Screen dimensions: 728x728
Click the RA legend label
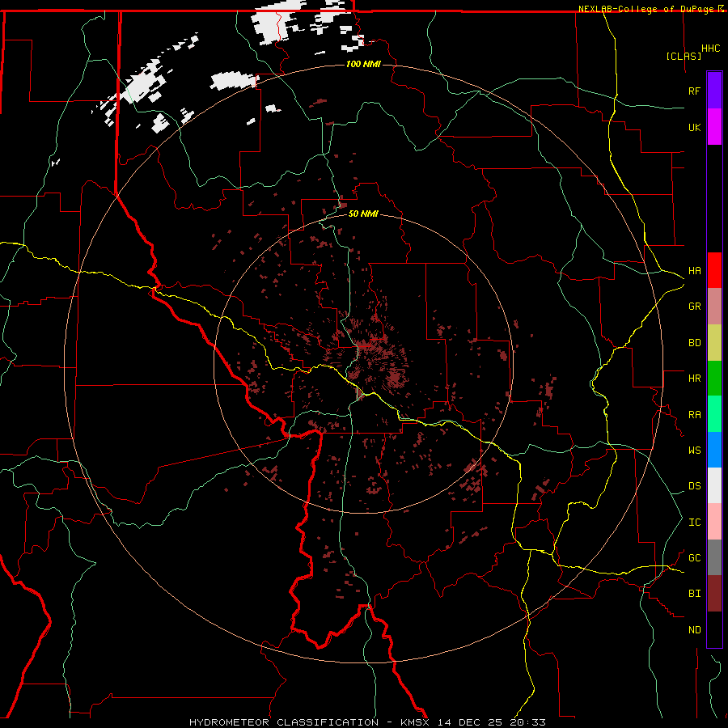(x=694, y=415)
